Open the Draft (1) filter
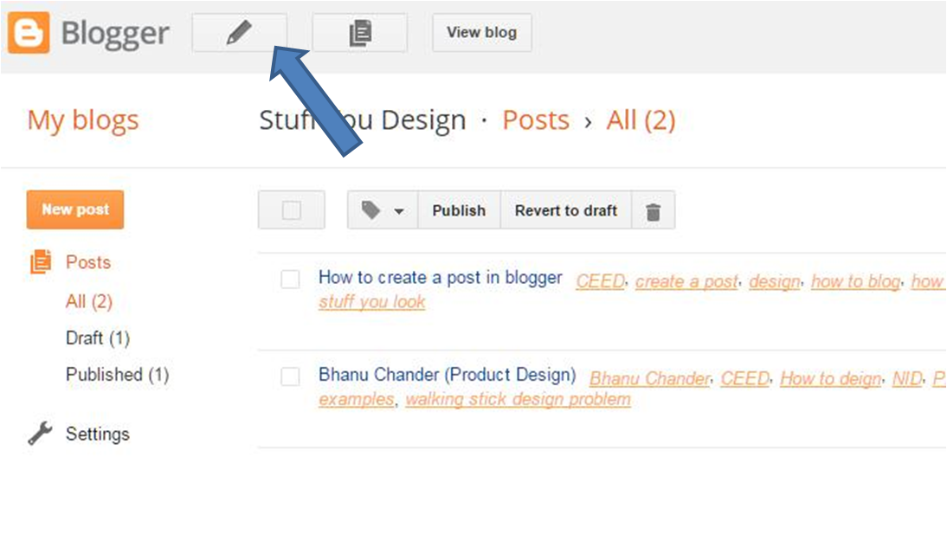This screenshot has width=947, height=560. point(97,338)
